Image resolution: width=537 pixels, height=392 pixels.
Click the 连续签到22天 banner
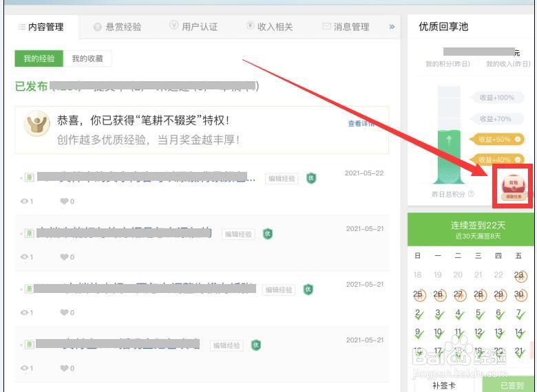471,229
